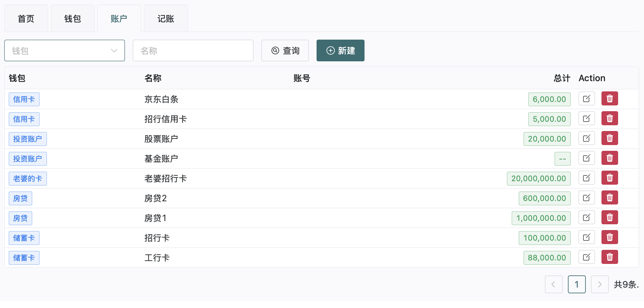
Task: Click the 投资账户 tag in 基金账户 row
Action: 28,159
